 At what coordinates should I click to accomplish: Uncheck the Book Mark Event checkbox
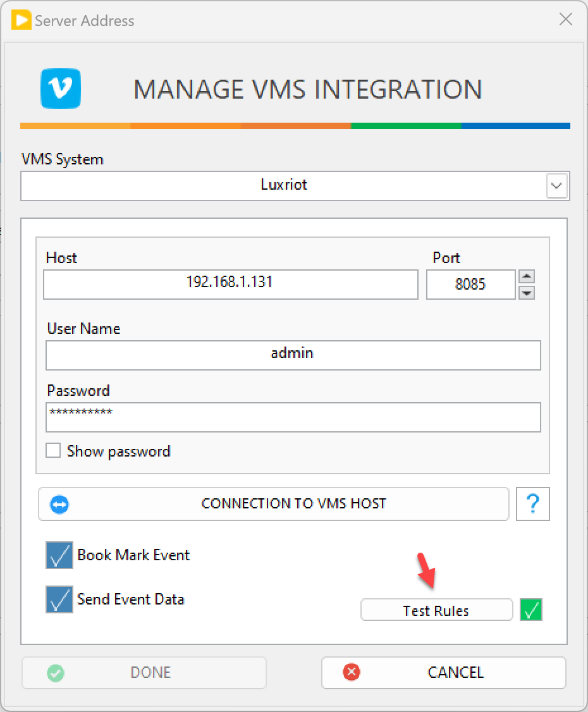point(59,555)
